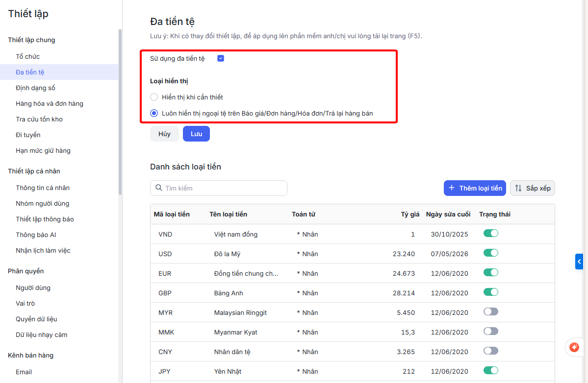
Task: Open Tổ chức settings menu item
Action: click(28, 56)
